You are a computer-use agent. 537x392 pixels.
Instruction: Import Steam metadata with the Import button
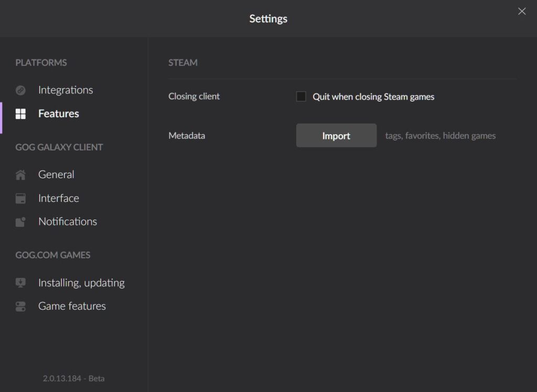(336, 136)
